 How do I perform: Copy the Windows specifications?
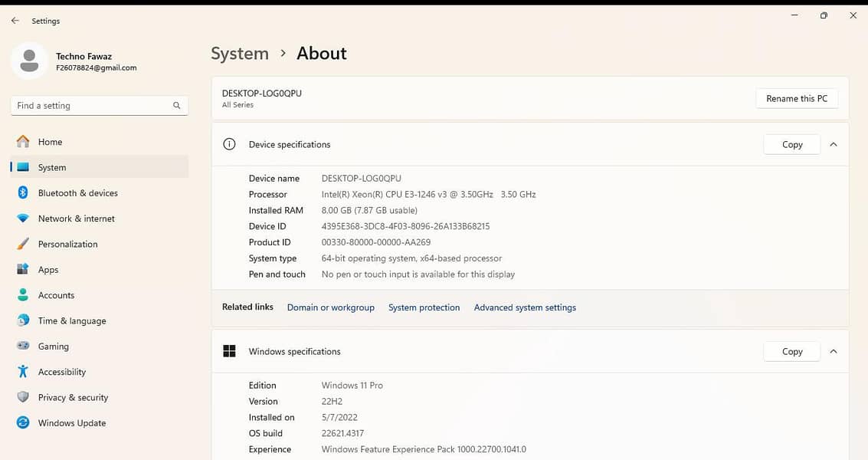coord(791,351)
